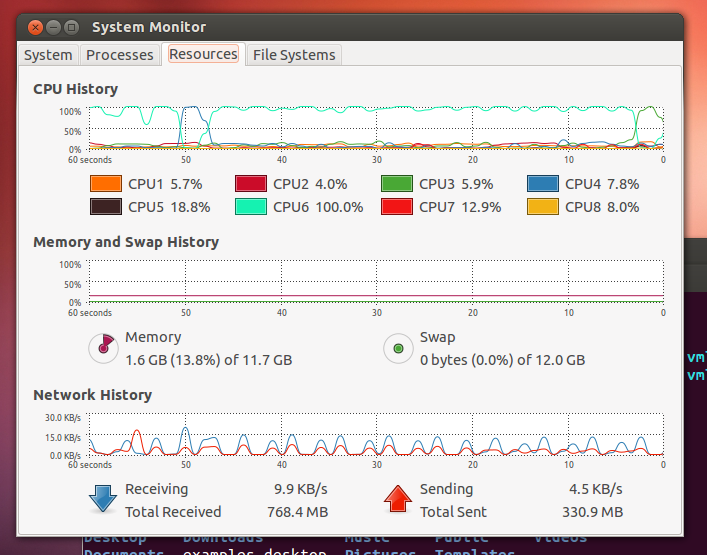Click the CPU7 12.9% label

[x=460, y=207]
